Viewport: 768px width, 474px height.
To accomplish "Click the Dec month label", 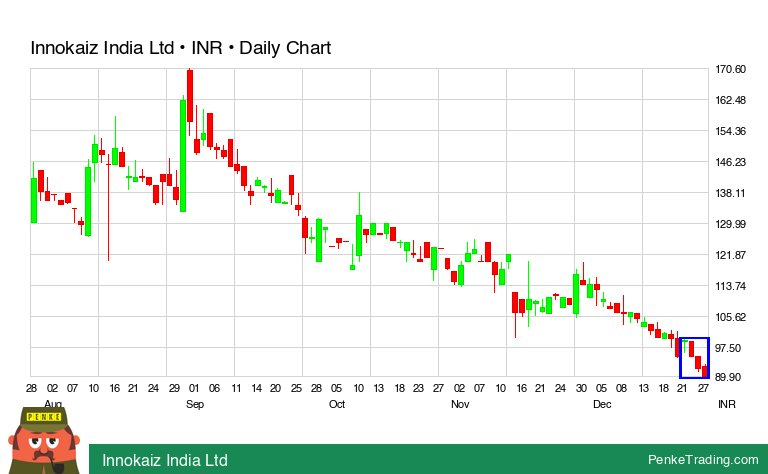I will pyautogui.click(x=602, y=404).
